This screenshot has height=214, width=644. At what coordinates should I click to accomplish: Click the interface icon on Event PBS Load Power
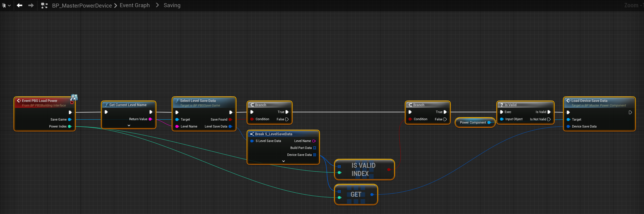coord(74,97)
